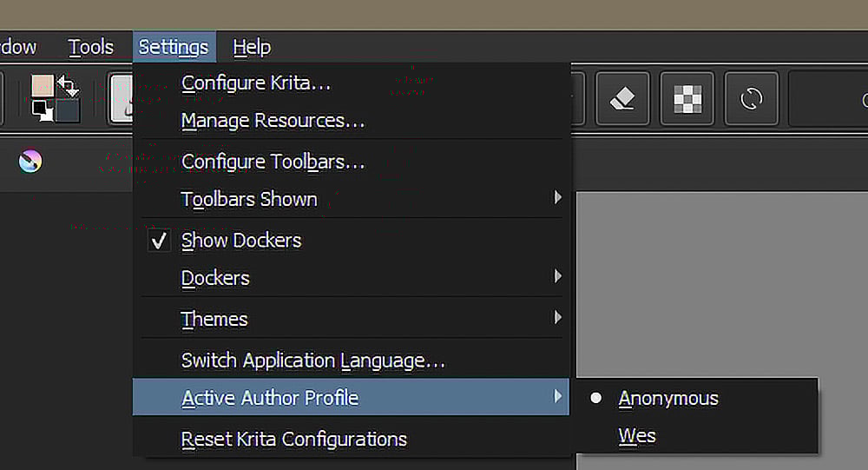
Task: Open Configure Krita settings
Action: point(351,83)
